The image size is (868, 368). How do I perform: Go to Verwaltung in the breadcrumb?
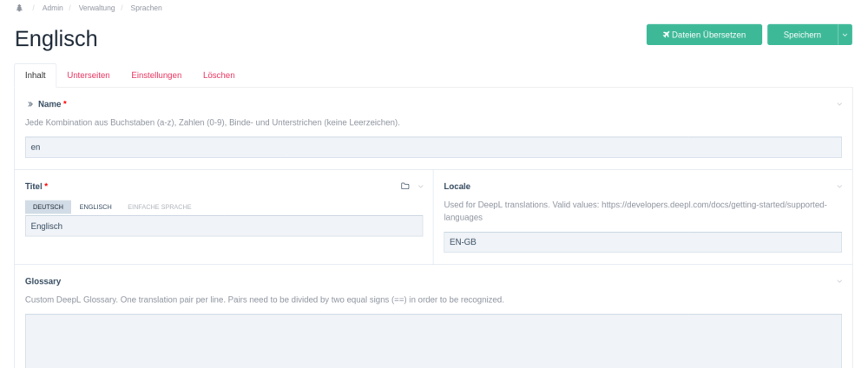(97, 8)
